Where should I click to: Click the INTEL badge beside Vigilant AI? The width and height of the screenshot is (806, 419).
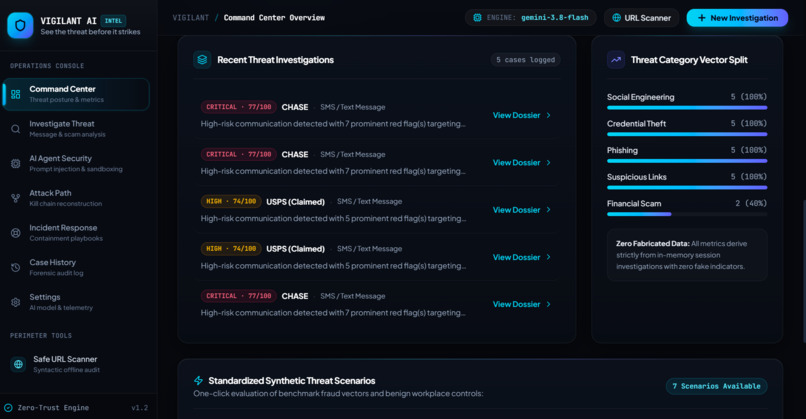[113, 21]
